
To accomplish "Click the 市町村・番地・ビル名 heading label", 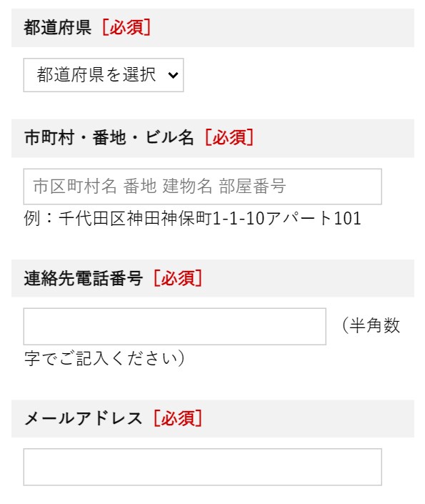I will pos(109,137).
